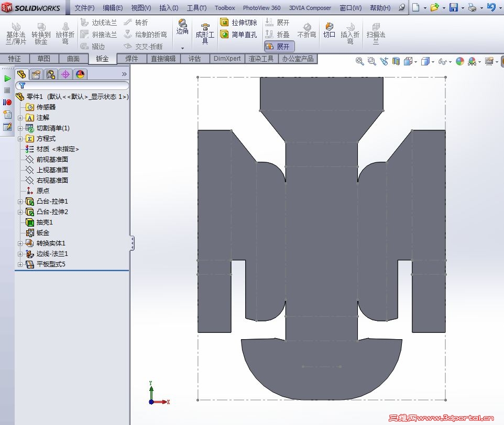Image resolution: width=504 pixels, height=425 pixels.
Task: Switch to the 直接编辑 tab
Action: point(163,59)
